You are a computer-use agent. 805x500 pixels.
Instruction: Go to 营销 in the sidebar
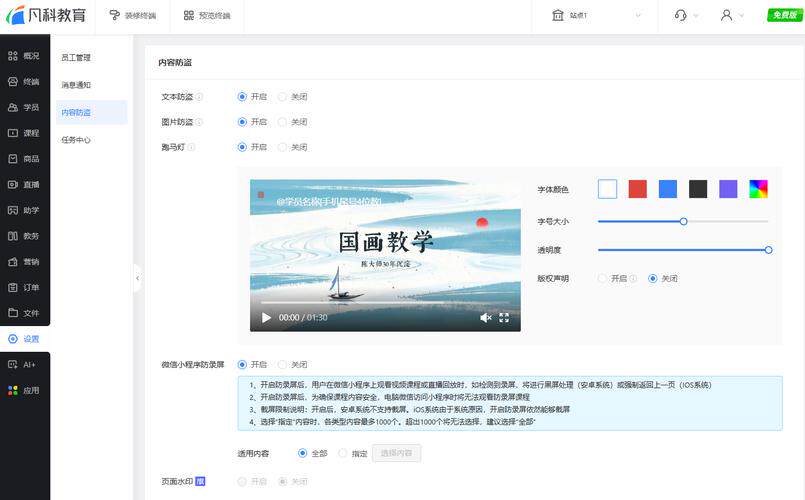[x=24, y=262]
